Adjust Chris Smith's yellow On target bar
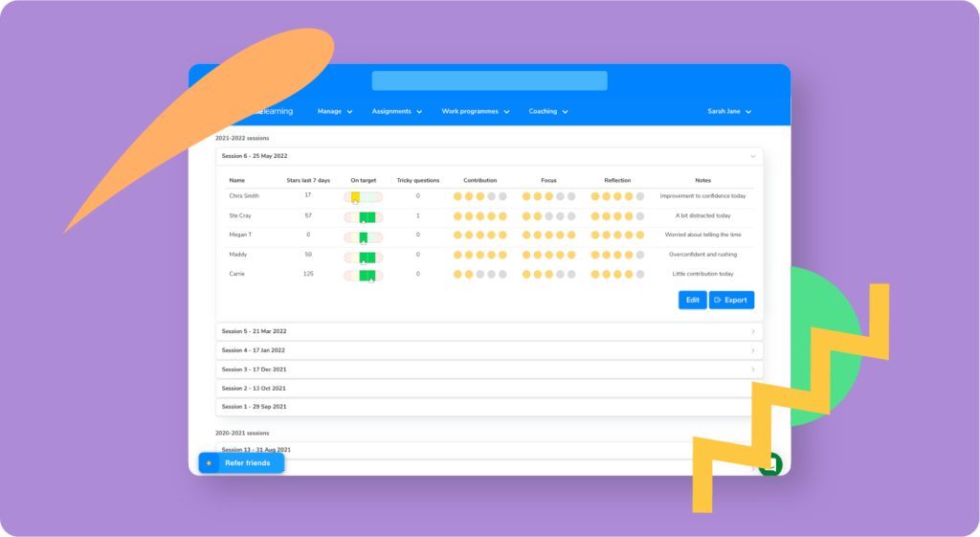Screen dimensions: 980x537 tap(355, 196)
